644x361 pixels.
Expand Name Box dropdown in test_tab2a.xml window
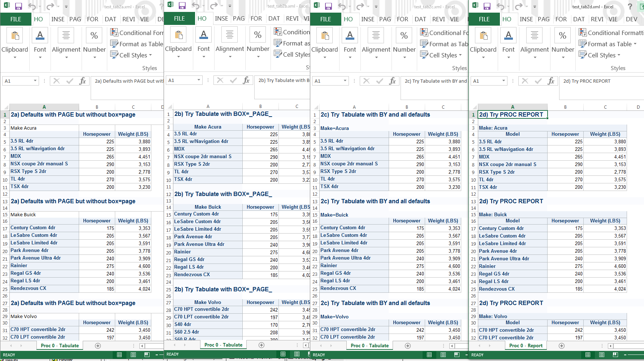[35, 81]
